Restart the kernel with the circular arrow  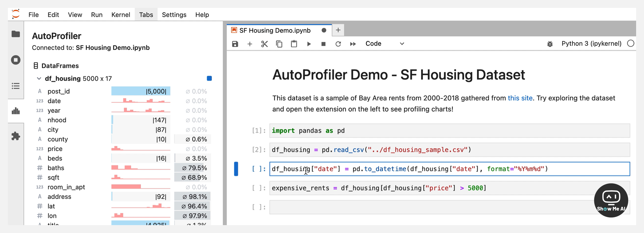pyautogui.click(x=338, y=44)
